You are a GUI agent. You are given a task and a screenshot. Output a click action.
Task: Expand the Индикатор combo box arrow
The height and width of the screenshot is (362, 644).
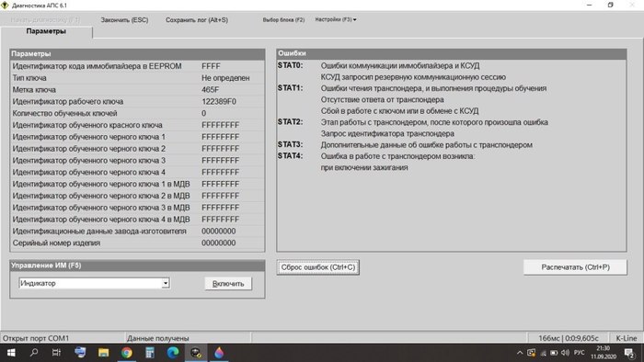[x=165, y=283]
